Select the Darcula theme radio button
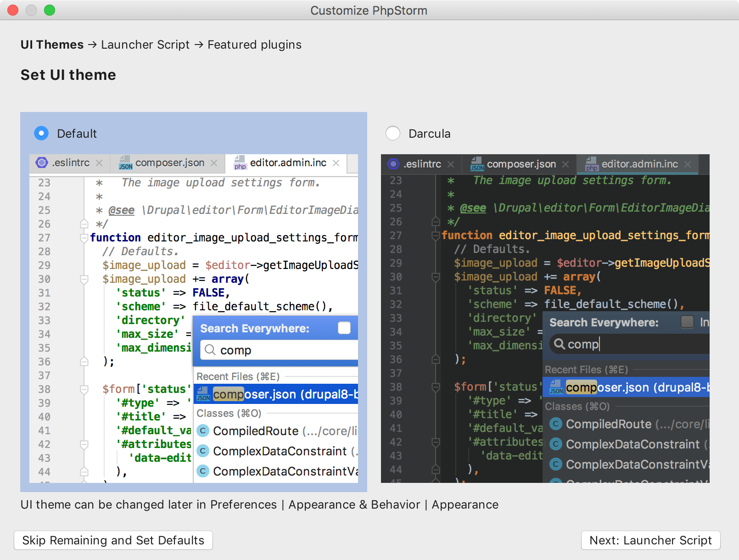Image resolution: width=739 pixels, height=560 pixels. pyautogui.click(x=393, y=134)
